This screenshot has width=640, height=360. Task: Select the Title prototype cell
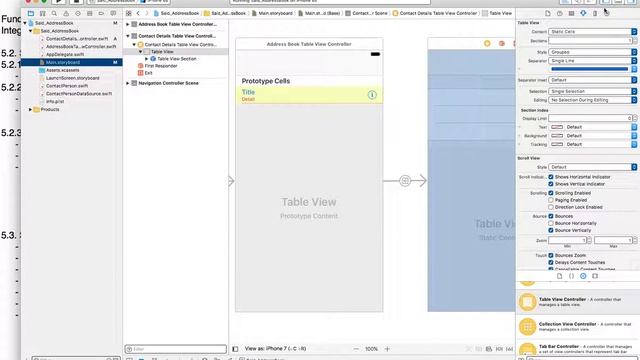309,95
